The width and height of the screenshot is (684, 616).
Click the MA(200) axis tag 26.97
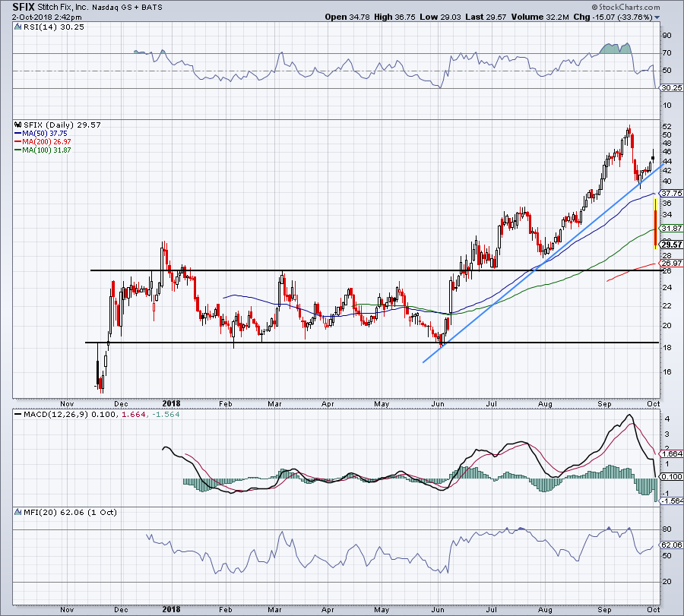pyautogui.click(x=672, y=264)
